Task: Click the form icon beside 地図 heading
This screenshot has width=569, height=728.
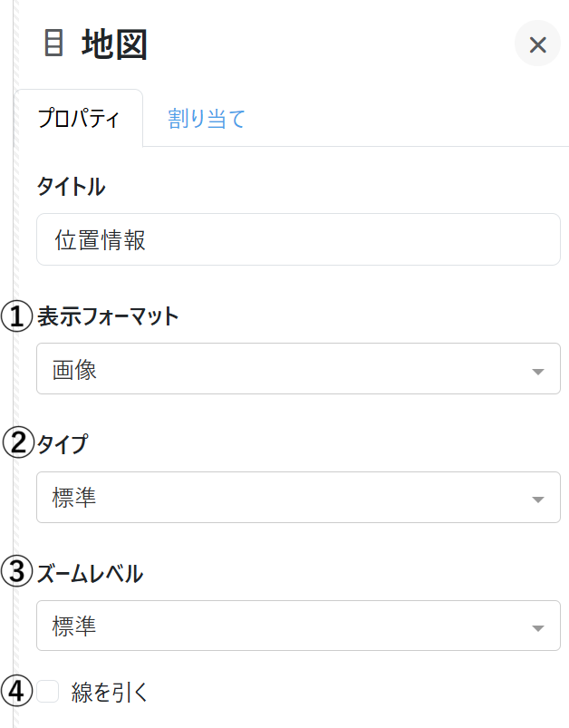Action: point(53,43)
